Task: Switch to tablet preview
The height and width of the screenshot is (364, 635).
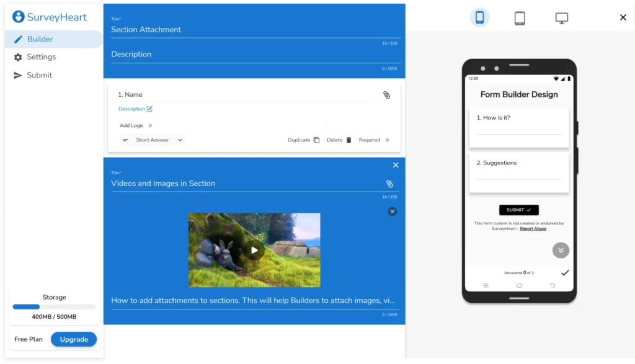Action: tap(520, 18)
